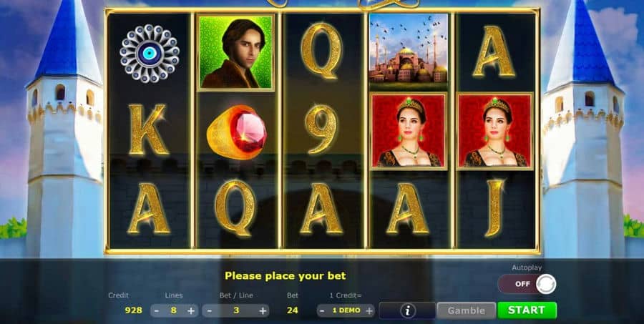Click the red ruby ring symbol
This screenshot has height=324, width=644.
tap(237, 132)
